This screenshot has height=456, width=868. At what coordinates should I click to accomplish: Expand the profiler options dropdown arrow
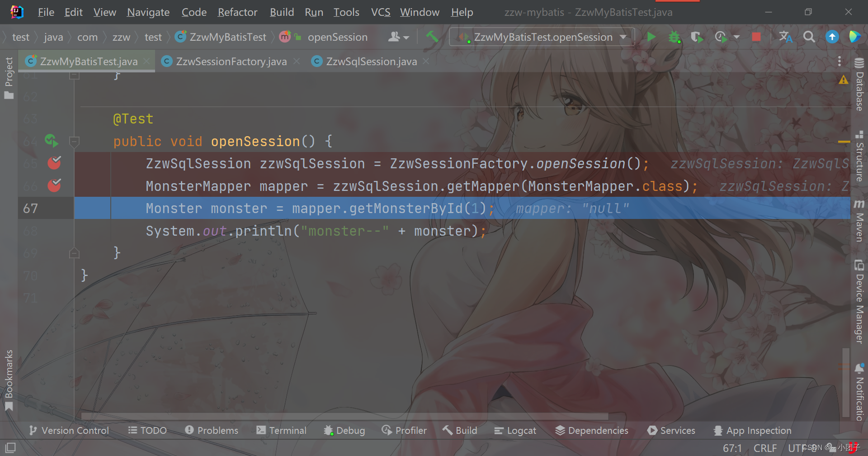pos(736,37)
